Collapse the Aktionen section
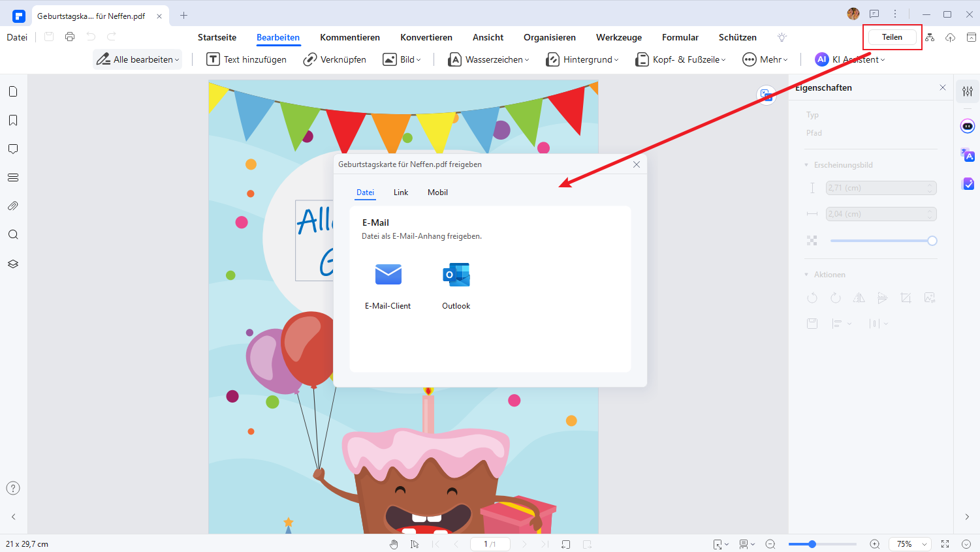980x552 pixels. tap(807, 275)
